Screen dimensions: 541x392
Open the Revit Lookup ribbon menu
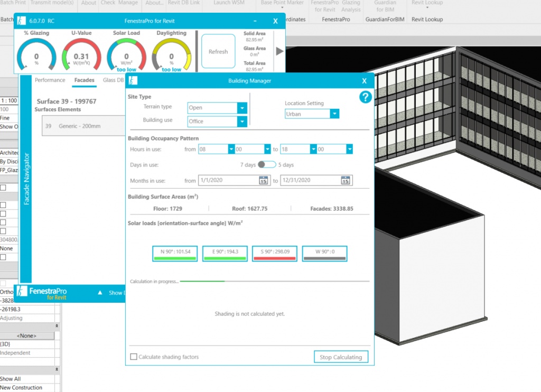[427, 4]
